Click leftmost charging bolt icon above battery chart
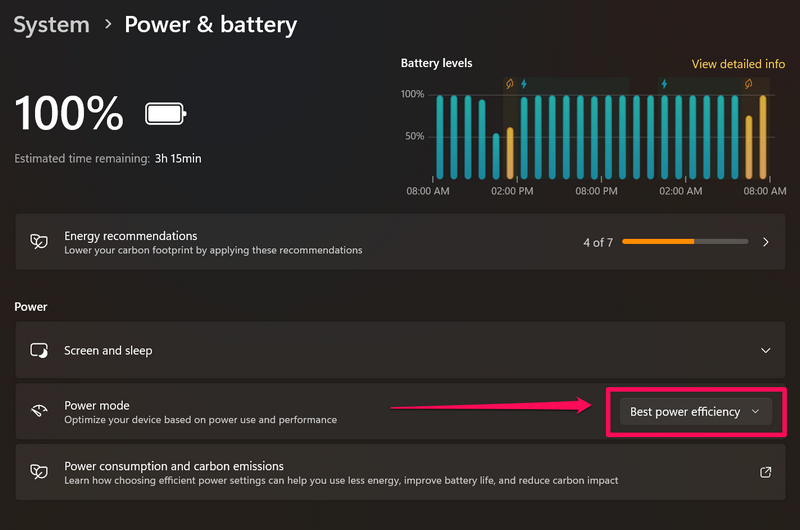Image resolution: width=800 pixels, height=530 pixels. (x=523, y=84)
